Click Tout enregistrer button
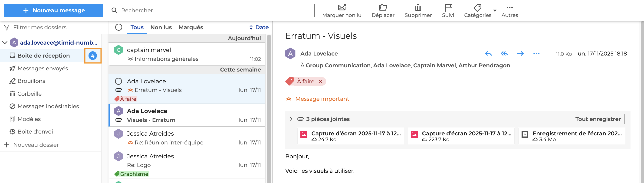 click(598, 119)
